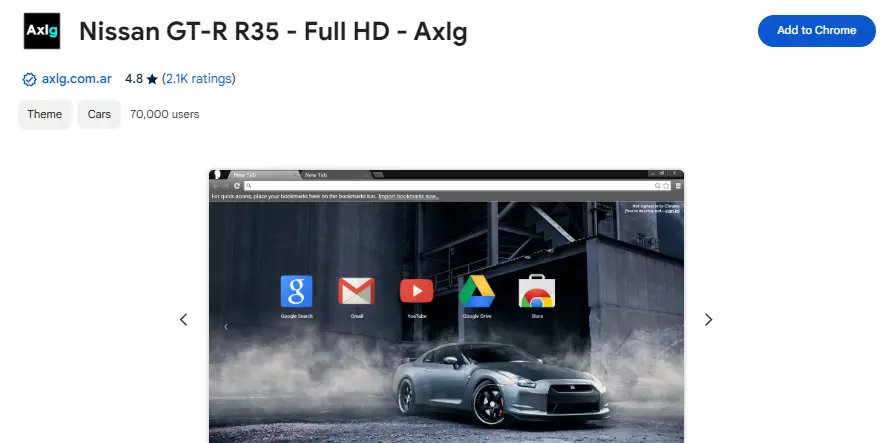This screenshot has width=892, height=443.
Task: Open the axlg.com.ar publisher link
Action: pyautogui.click(x=77, y=79)
